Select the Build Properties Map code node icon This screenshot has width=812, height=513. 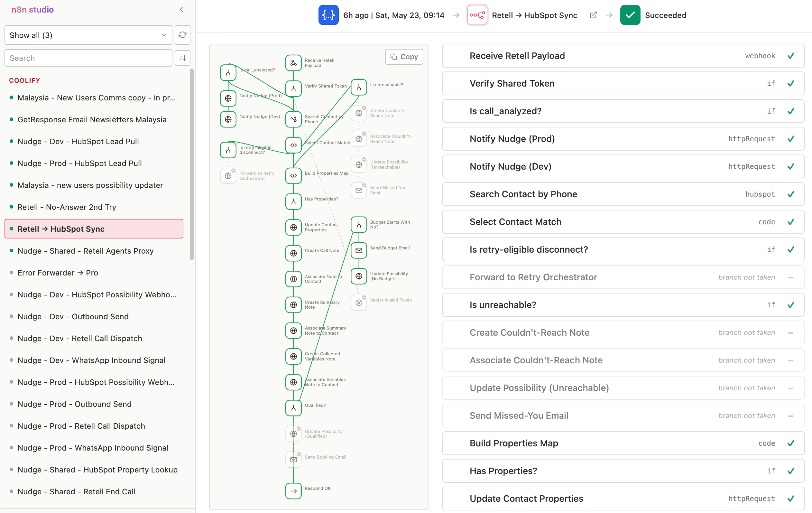[x=293, y=176]
